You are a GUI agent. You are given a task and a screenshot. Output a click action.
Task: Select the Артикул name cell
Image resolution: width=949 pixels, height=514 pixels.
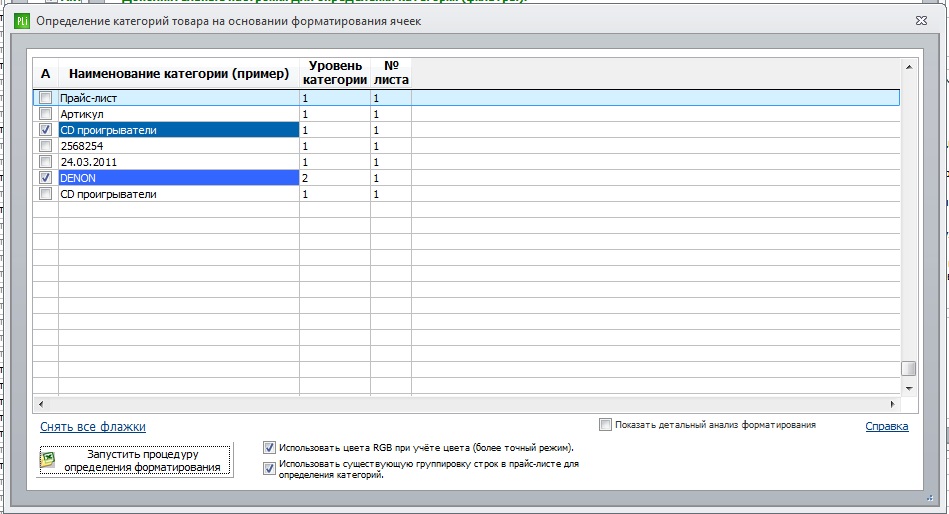tap(179, 114)
